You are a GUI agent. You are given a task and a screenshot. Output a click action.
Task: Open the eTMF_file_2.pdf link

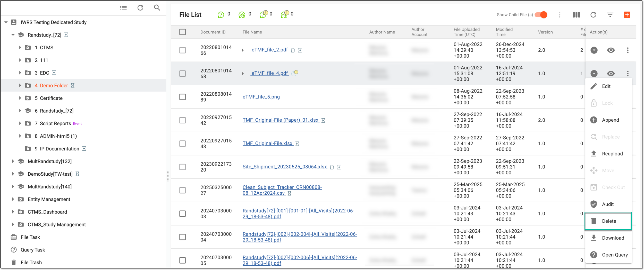(269, 50)
